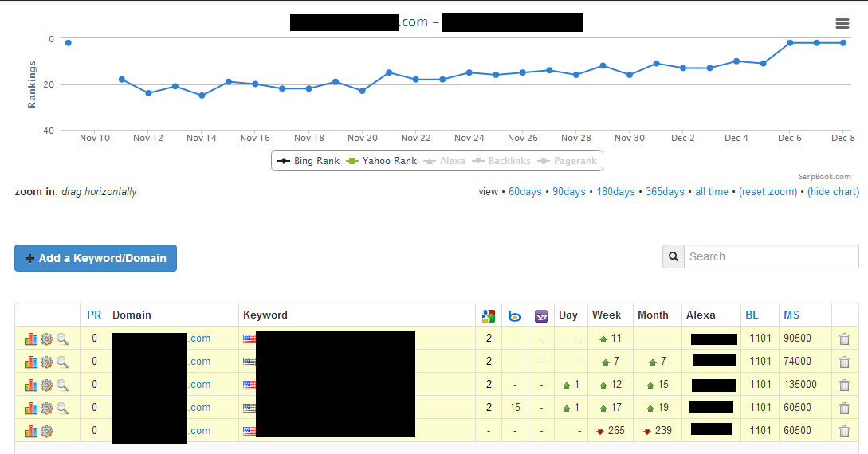
Task: Delete the row with MS 135000
Action: [844, 386]
